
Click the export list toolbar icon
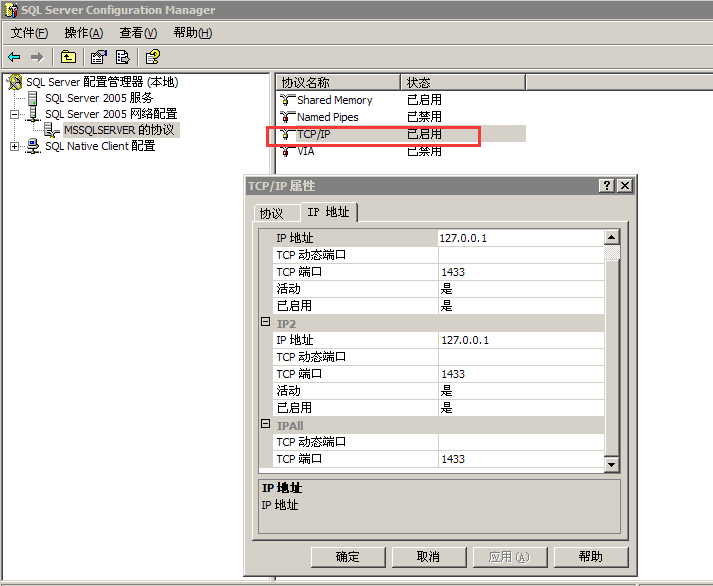[x=123, y=57]
